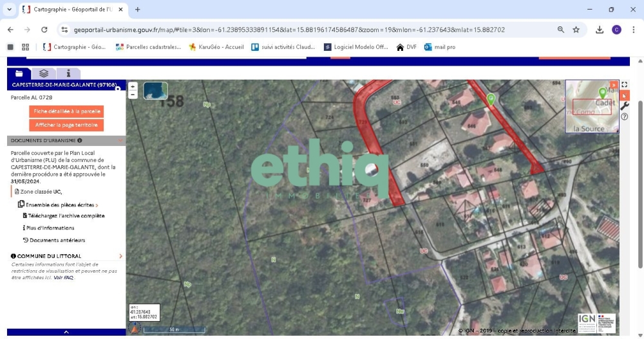Collapse the Documents d'urbanisme section
This screenshot has height=339, width=644.
click(x=120, y=140)
